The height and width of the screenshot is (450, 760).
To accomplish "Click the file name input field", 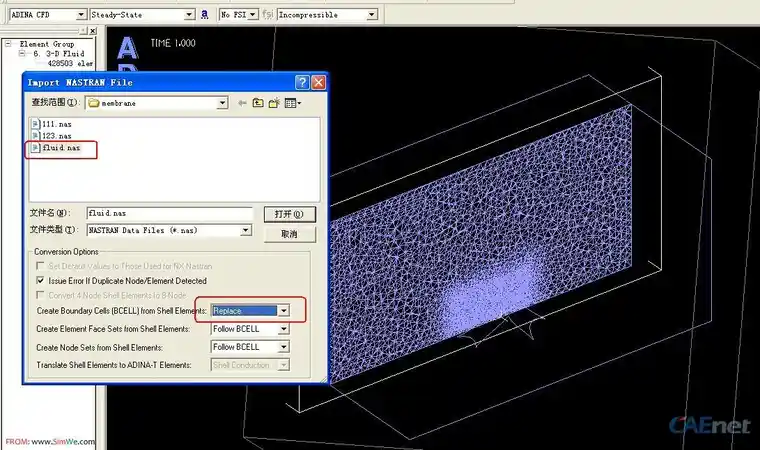I will point(170,213).
